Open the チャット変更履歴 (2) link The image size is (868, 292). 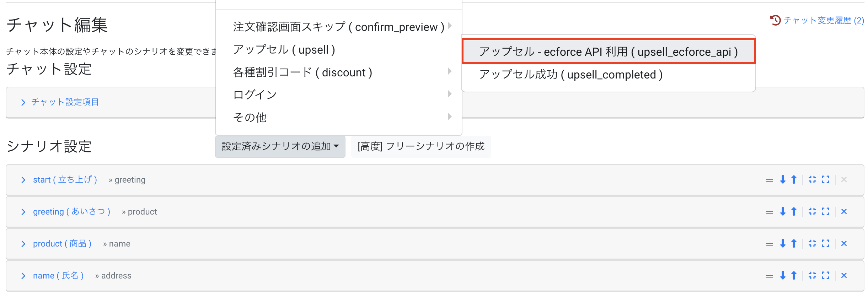824,20
